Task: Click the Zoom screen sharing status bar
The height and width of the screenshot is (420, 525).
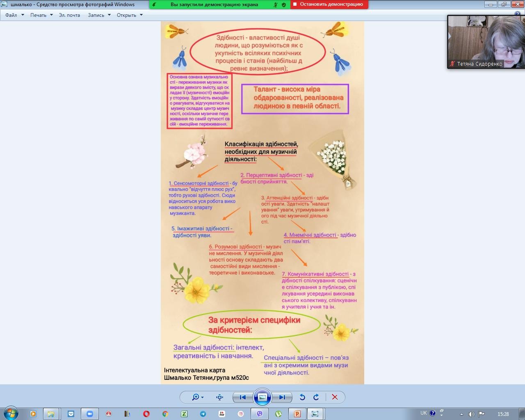Action: 214,5
